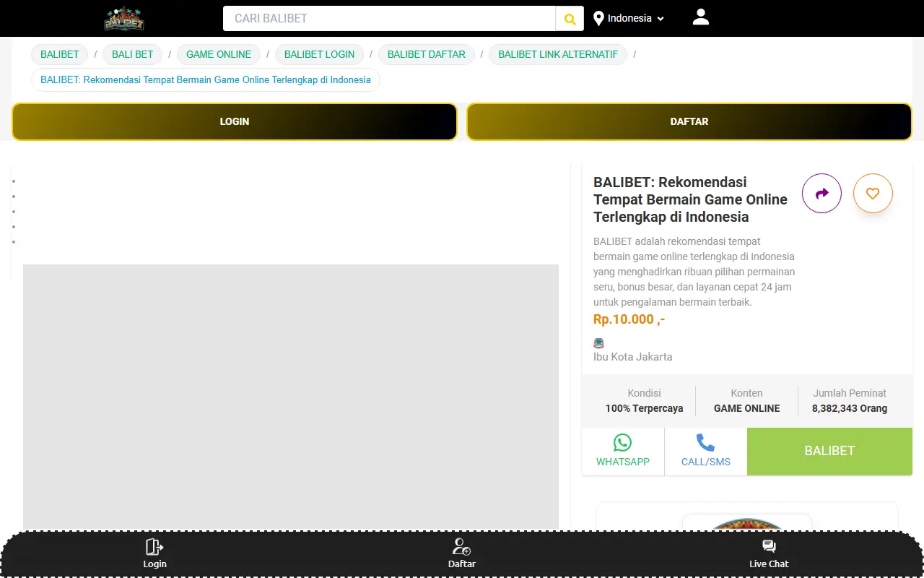924x578 pixels.
Task: Open Live Chat icon in bottom bar
Action: pos(769,546)
